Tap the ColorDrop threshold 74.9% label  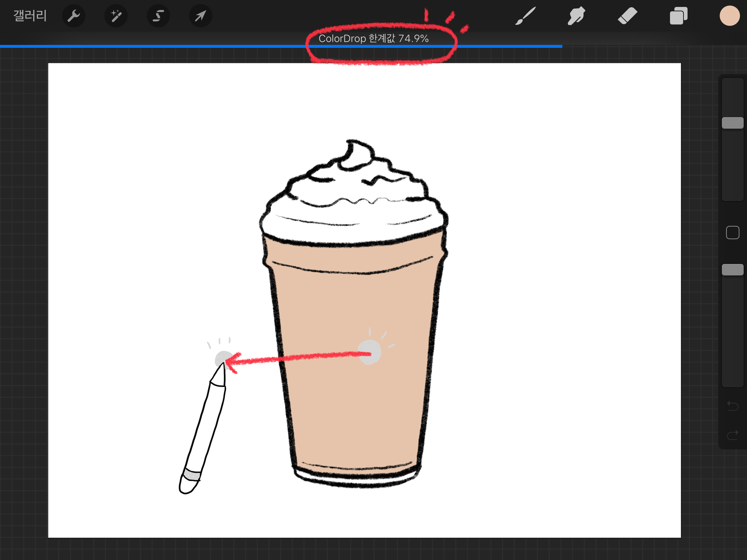(373, 38)
